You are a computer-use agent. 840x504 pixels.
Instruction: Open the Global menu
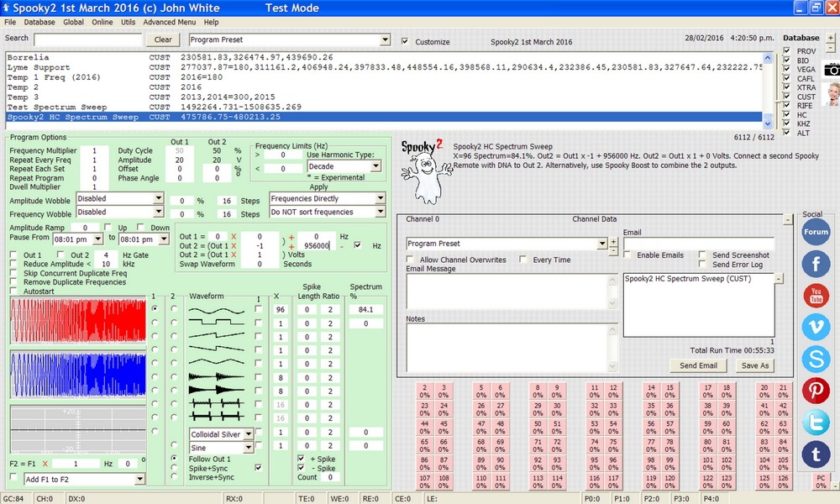tap(73, 22)
